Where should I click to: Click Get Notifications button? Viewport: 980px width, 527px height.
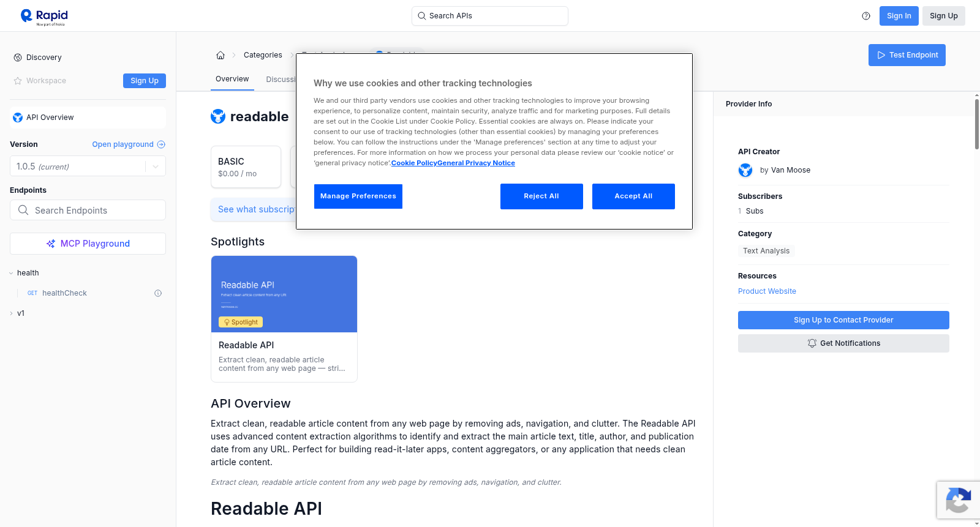(843, 343)
